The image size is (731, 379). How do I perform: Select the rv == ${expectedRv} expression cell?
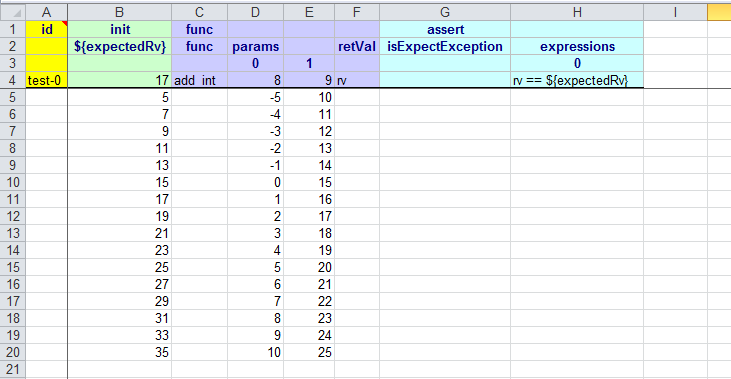(x=577, y=80)
